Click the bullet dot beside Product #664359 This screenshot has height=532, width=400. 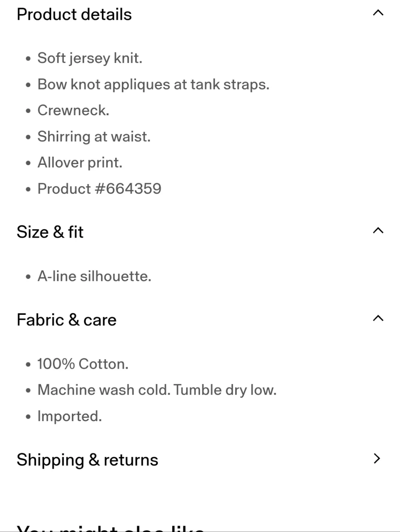click(28, 190)
